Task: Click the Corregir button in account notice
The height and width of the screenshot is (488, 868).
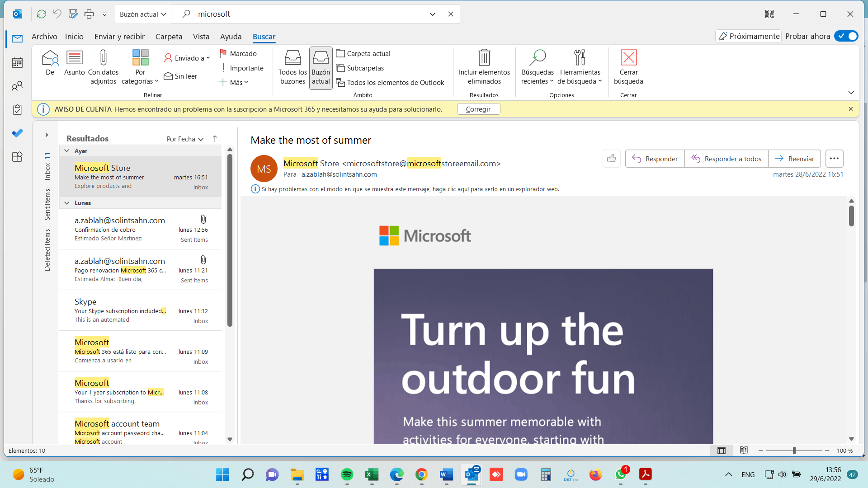Action: (478, 109)
